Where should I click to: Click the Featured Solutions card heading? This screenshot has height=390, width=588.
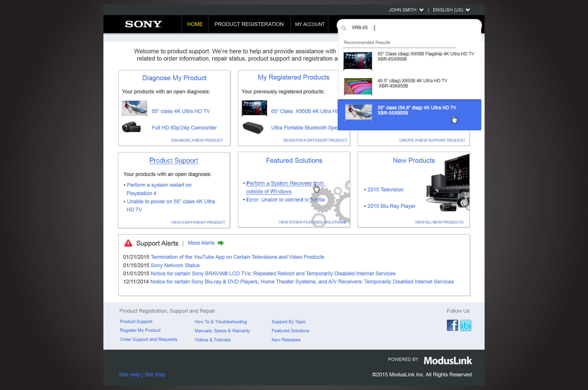[294, 161]
